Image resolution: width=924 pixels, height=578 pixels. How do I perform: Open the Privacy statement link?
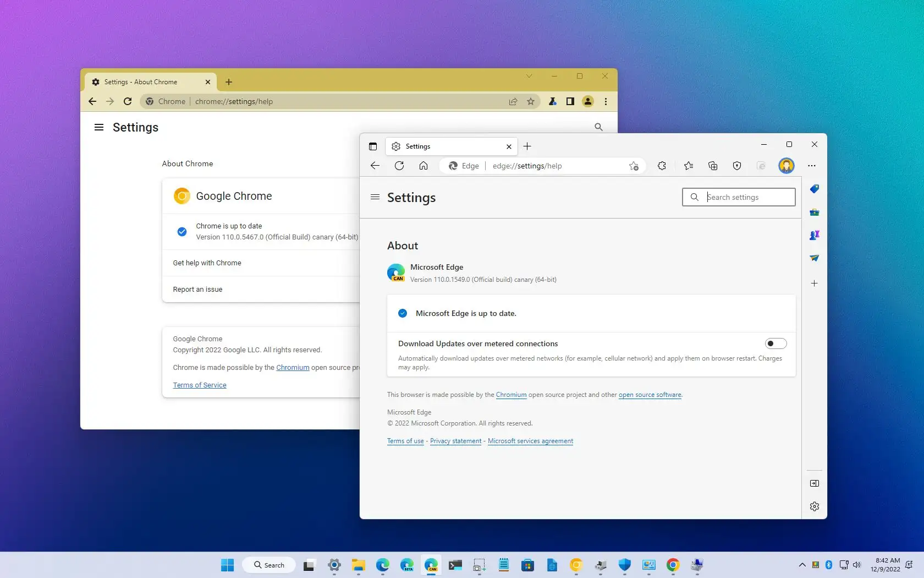pyautogui.click(x=455, y=441)
